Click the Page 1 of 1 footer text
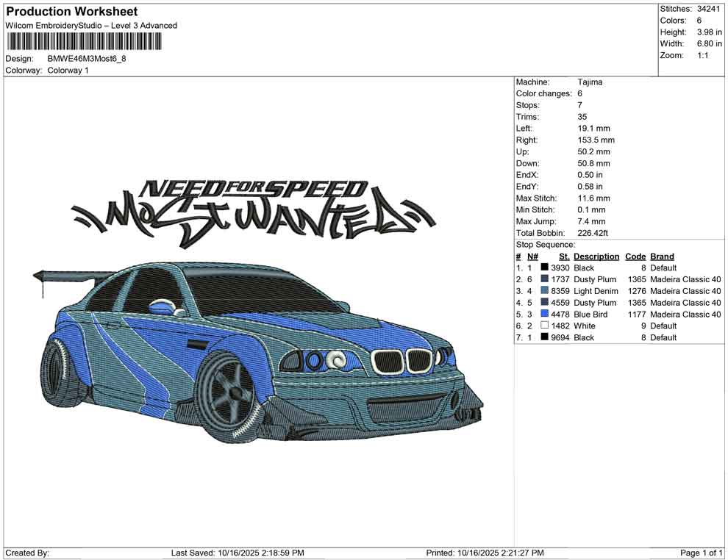The image size is (728, 560). coord(702,553)
